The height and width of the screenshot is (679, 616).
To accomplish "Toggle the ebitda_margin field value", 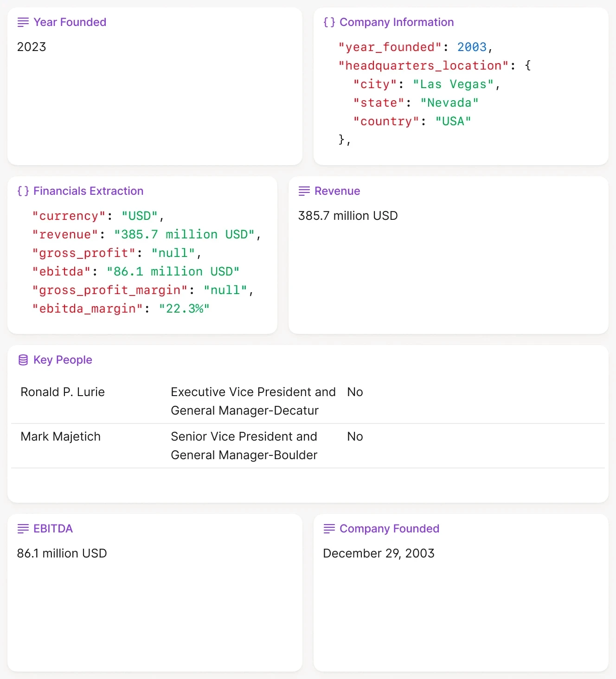I will [x=184, y=308].
